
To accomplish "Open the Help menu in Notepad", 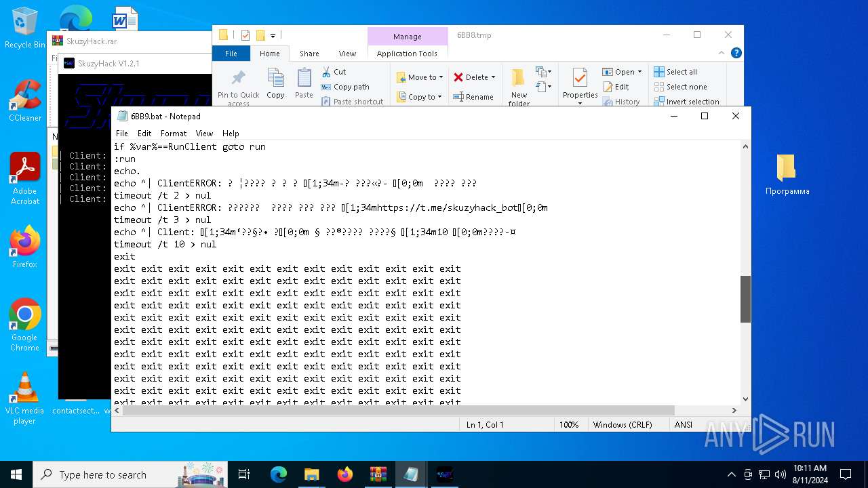I will pos(231,134).
